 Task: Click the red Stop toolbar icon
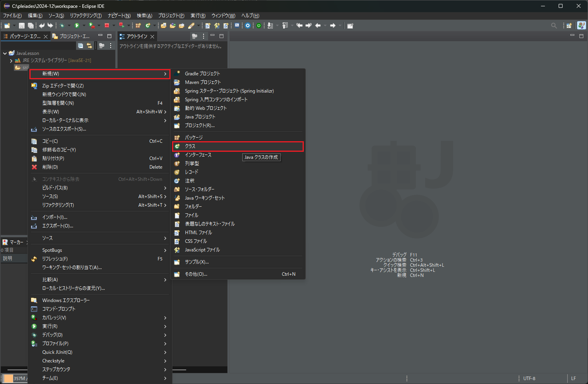[107, 25]
